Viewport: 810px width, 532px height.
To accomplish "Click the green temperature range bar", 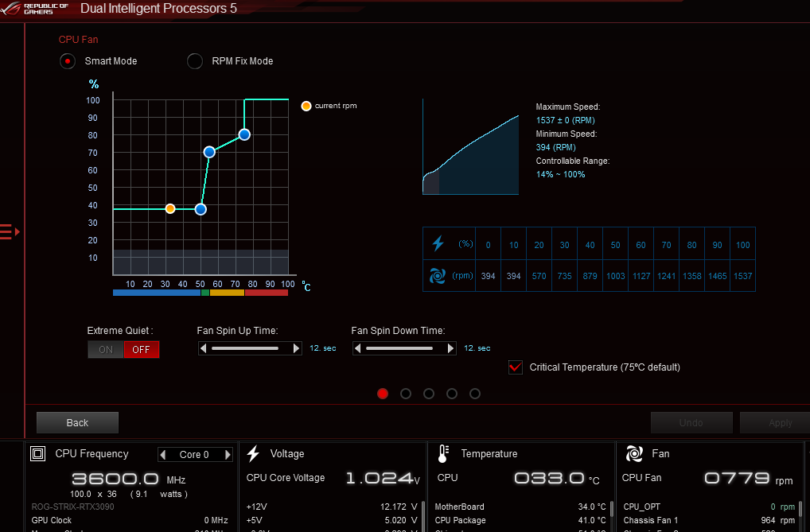I will (x=205, y=293).
